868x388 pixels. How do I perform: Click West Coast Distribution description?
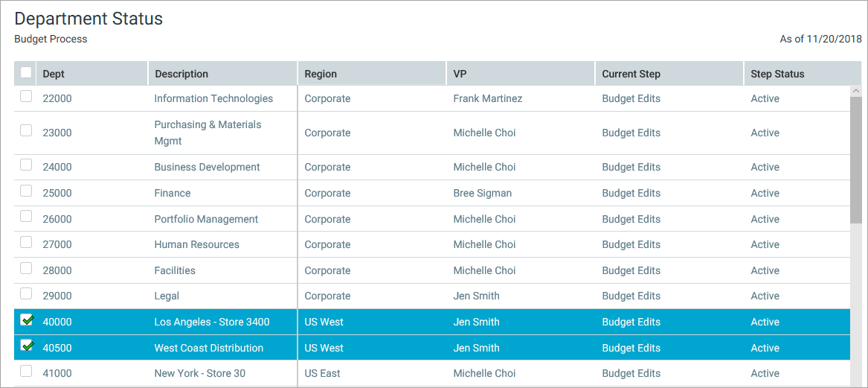pos(209,348)
